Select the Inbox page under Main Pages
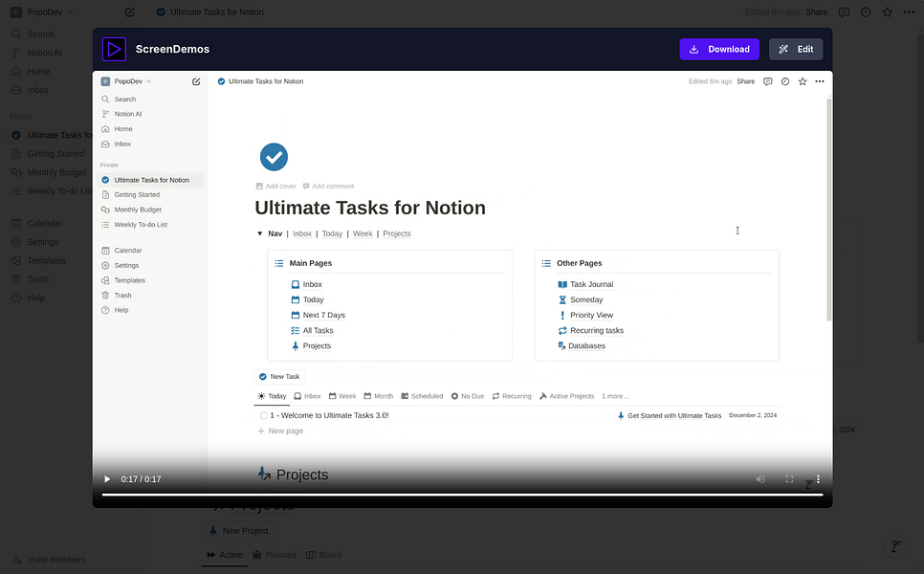The height and width of the screenshot is (574, 924). tap(311, 284)
